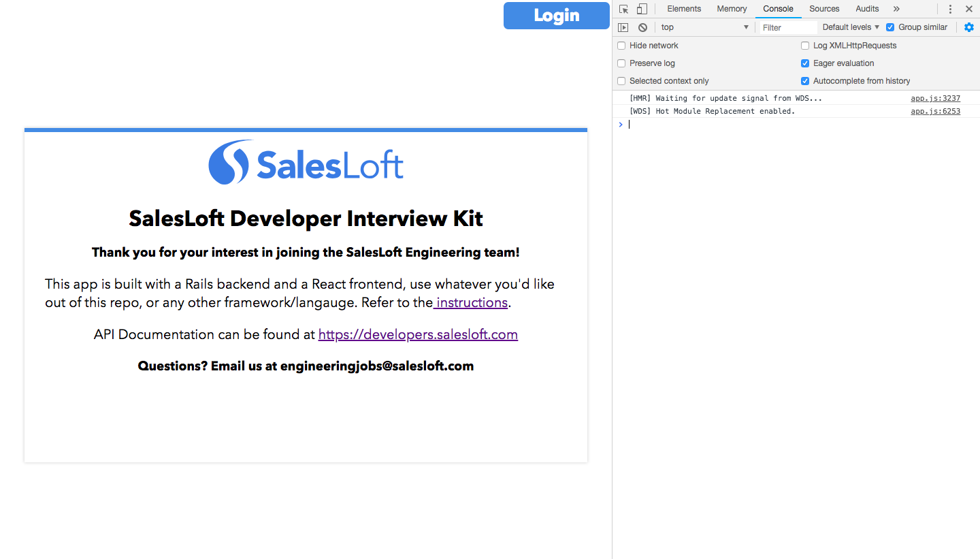
Task: Focus the console Filter input field
Action: [788, 27]
